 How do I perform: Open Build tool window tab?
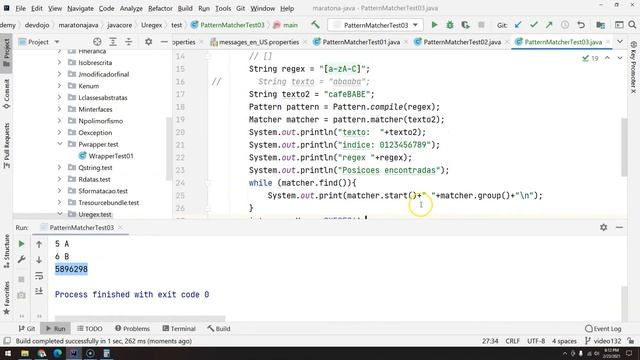pos(218,329)
